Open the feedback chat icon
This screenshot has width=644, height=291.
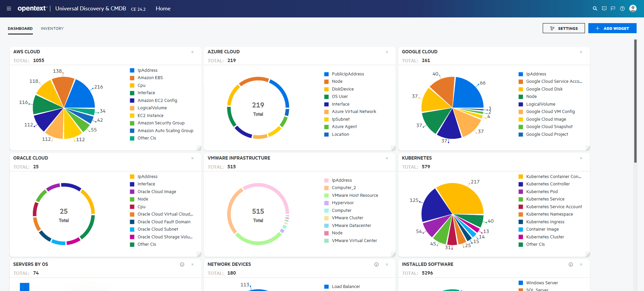[x=604, y=9]
